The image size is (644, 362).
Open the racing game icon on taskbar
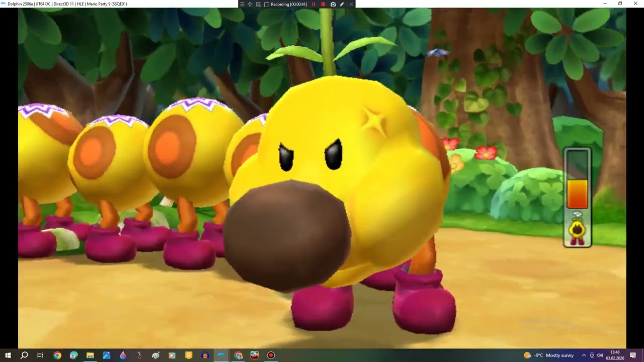pos(255,355)
